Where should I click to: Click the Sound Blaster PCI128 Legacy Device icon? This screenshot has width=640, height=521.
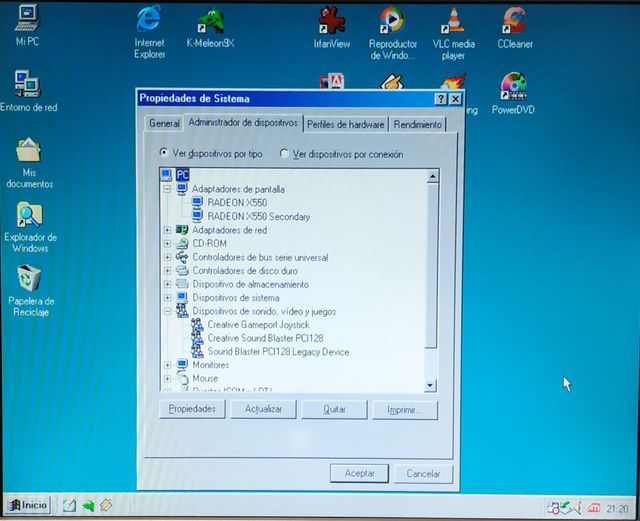click(198, 352)
